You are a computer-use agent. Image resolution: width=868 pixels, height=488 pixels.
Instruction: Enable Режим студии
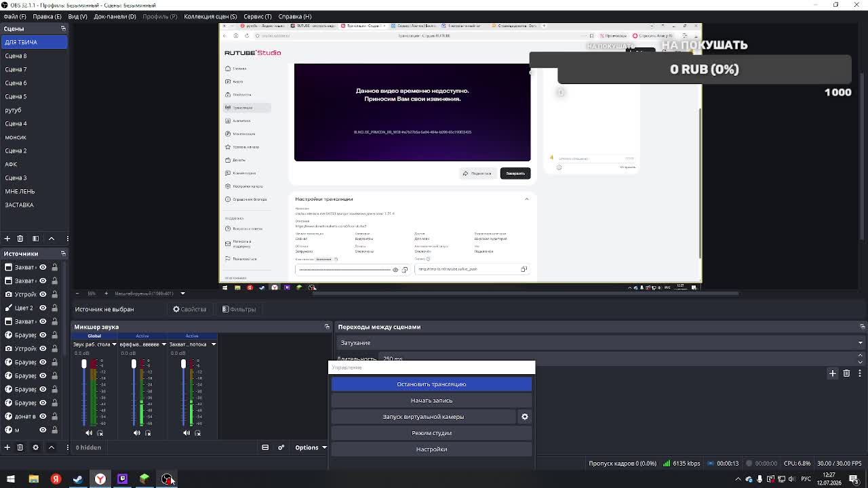(431, 433)
